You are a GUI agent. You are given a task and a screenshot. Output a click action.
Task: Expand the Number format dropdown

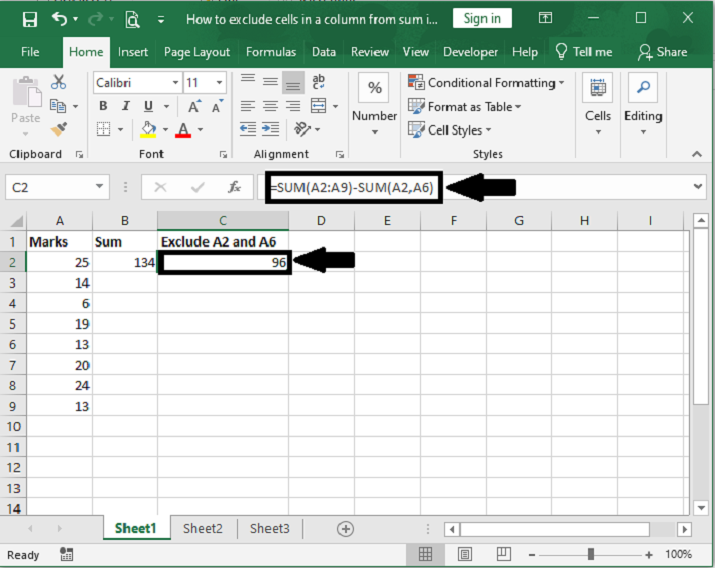(x=375, y=132)
